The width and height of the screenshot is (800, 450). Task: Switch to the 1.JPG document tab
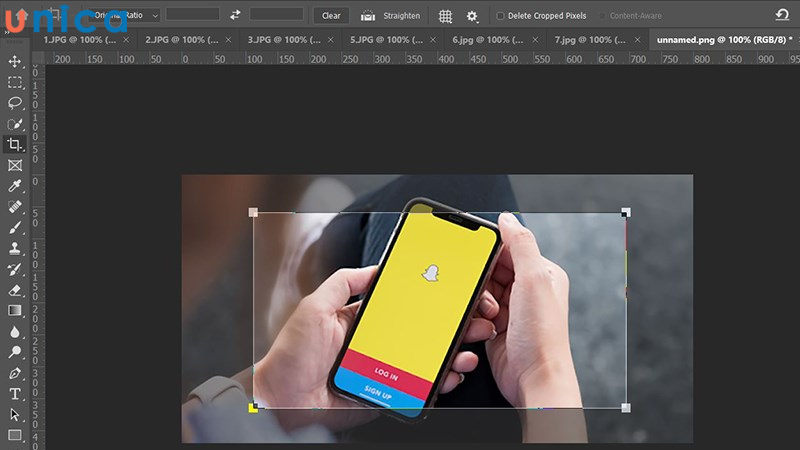[79, 40]
